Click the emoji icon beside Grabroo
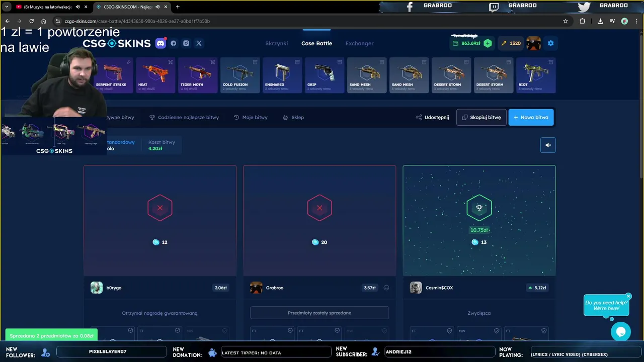 tap(386, 288)
